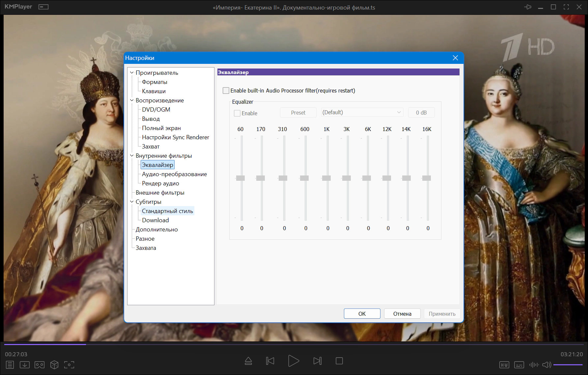Click the 0 dB button

(421, 113)
